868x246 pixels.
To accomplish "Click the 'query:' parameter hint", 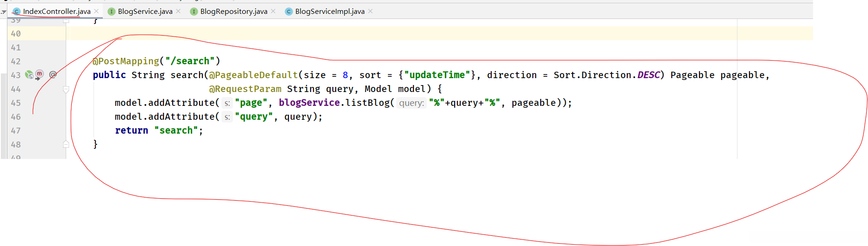I will point(411,103).
